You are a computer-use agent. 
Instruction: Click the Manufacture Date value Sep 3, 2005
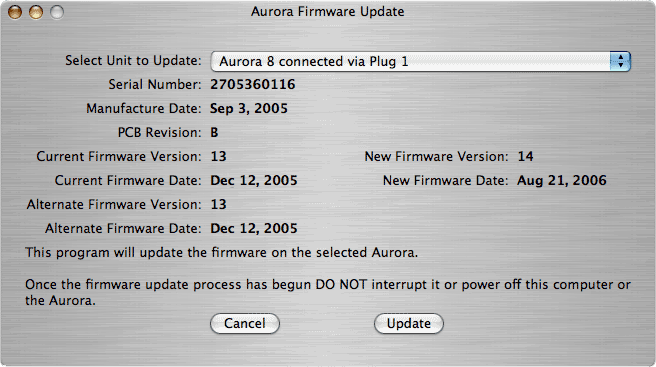pyautogui.click(x=249, y=109)
